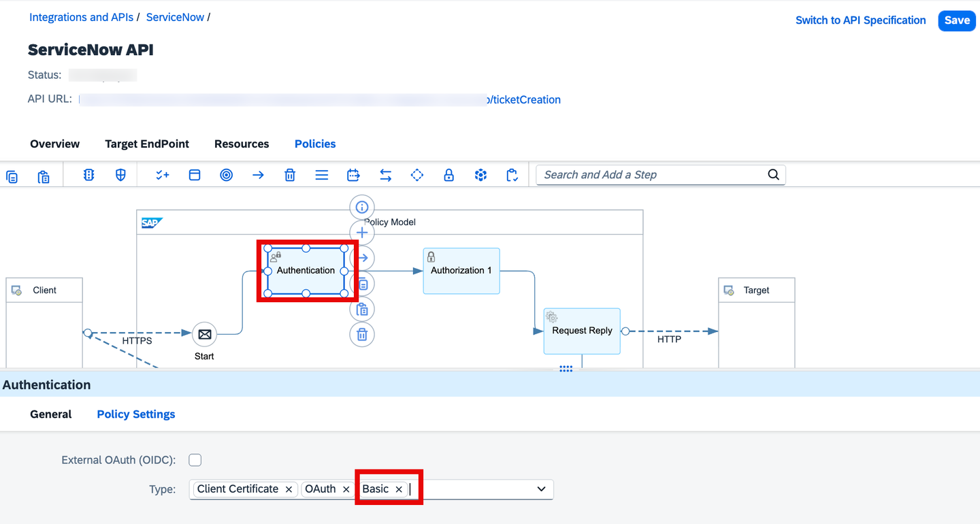The image size is (980, 524).
Task: Click the stacked cubes icon in the toolbar
Action: coord(481,175)
